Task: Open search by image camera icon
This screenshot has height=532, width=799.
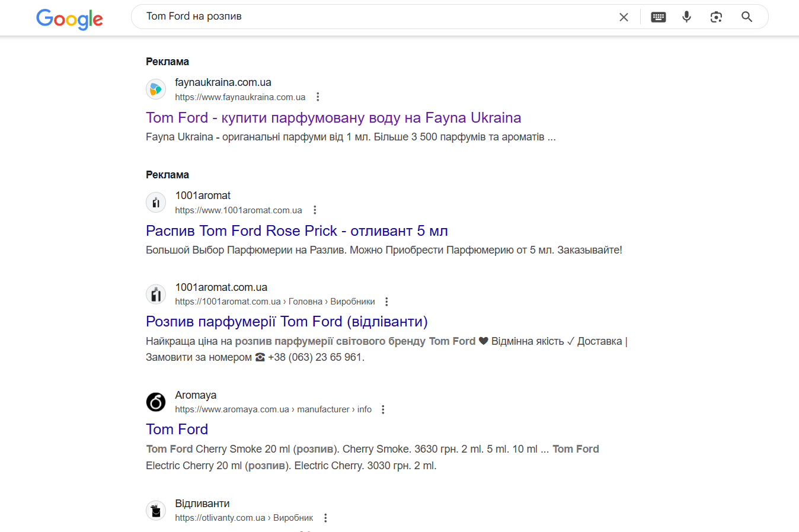Action: [x=716, y=17]
